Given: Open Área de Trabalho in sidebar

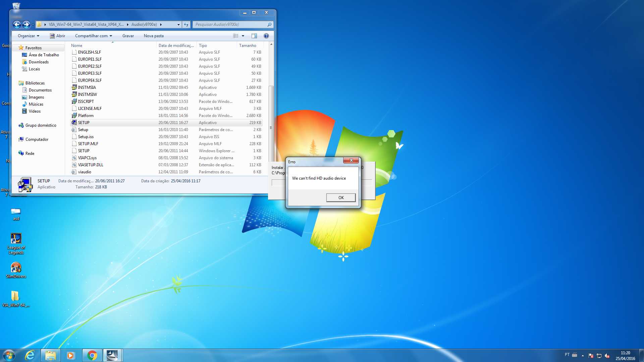Looking at the screenshot, I should coord(44,55).
